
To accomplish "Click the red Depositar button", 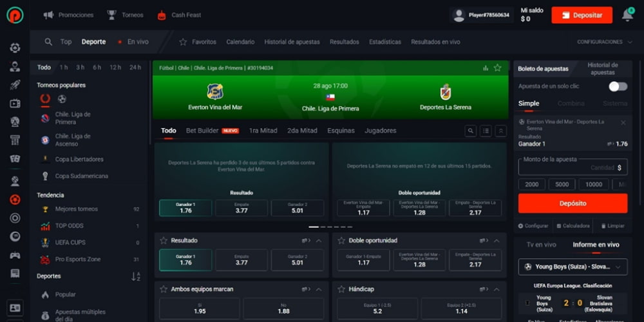I will (582, 15).
